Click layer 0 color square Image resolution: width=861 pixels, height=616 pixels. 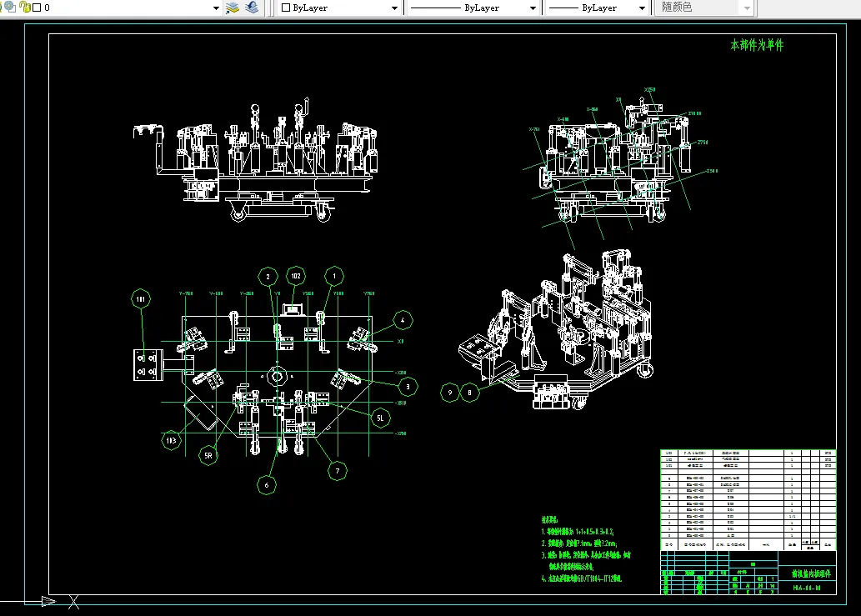click(x=37, y=8)
